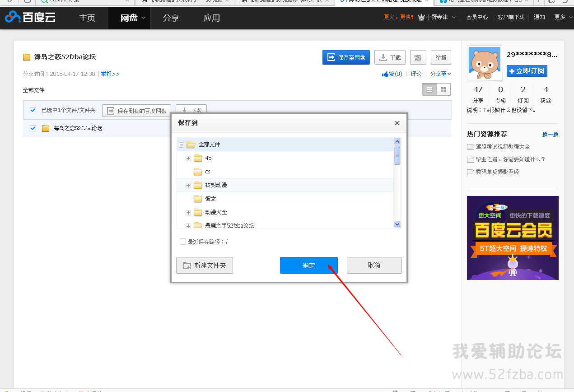The width and height of the screenshot is (574, 392).
Task: Open the 分享至 dropdown
Action: coord(440,74)
